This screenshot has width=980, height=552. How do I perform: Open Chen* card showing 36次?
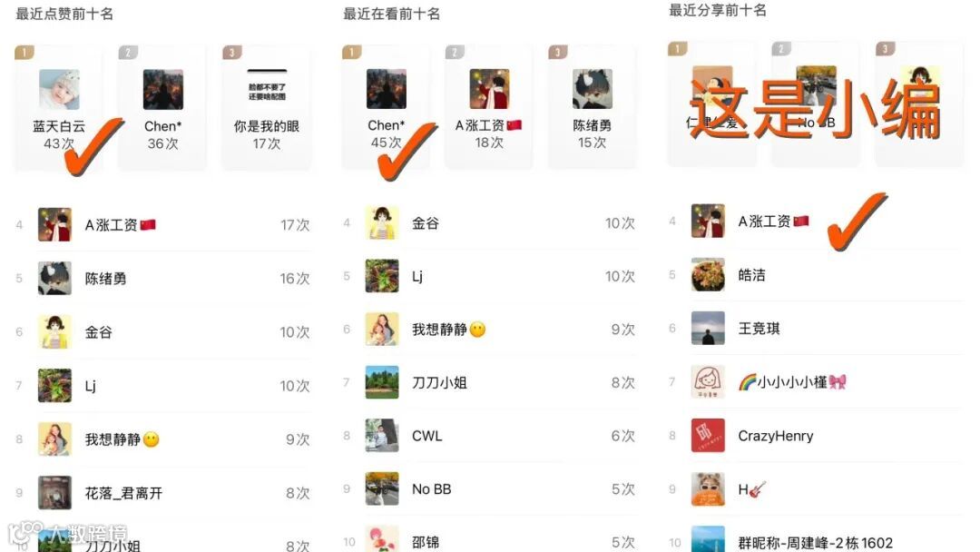[x=162, y=107]
